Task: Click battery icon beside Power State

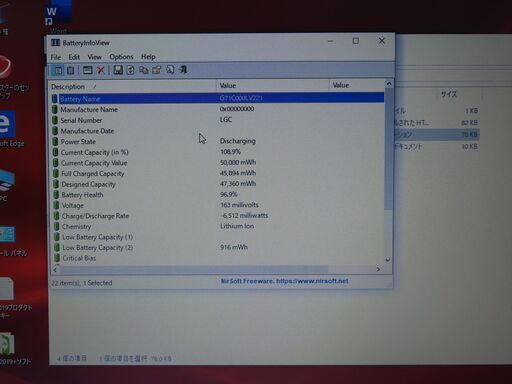Action: point(55,141)
